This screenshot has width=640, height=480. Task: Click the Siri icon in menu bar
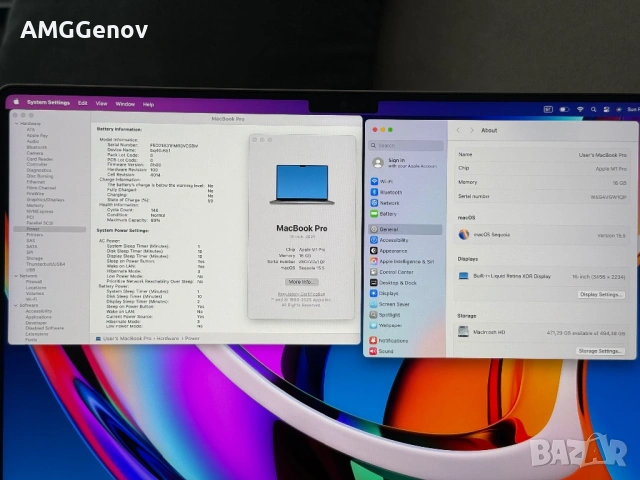[x=619, y=109]
